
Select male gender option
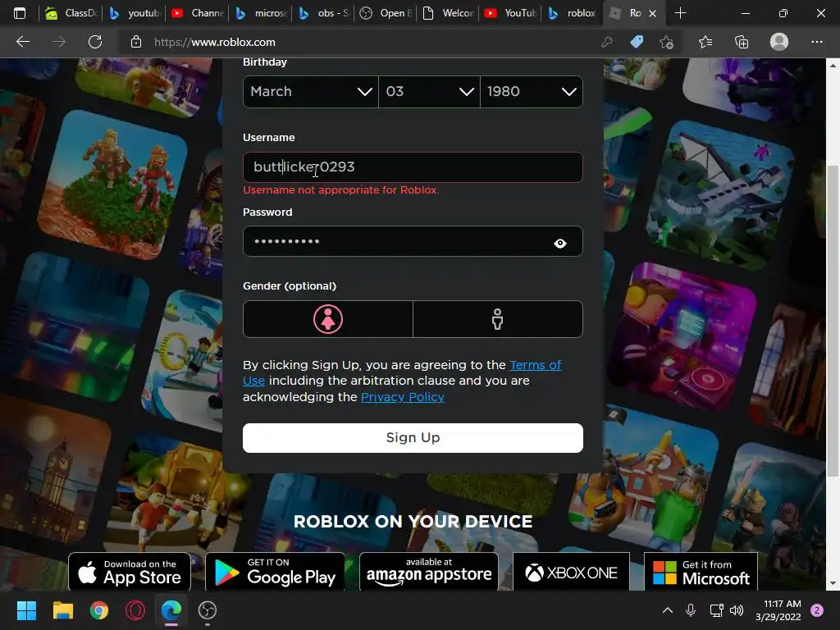coord(498,319)
